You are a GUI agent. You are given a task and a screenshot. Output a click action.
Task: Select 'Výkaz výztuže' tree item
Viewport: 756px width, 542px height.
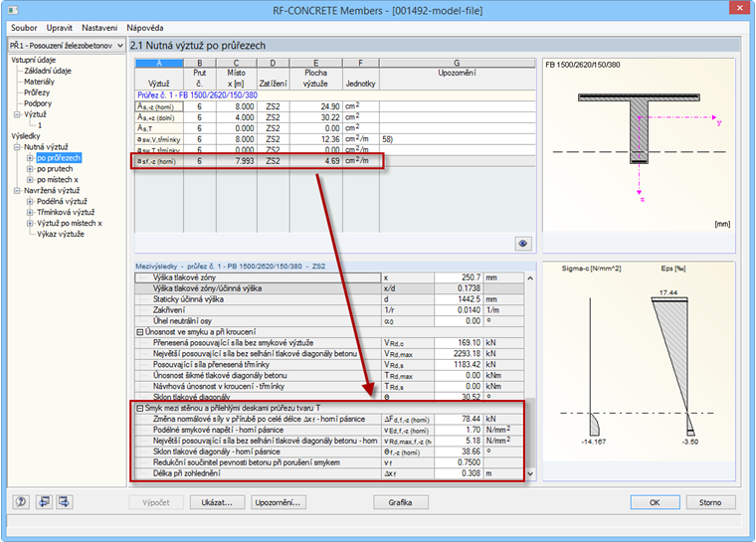point(60,235)
